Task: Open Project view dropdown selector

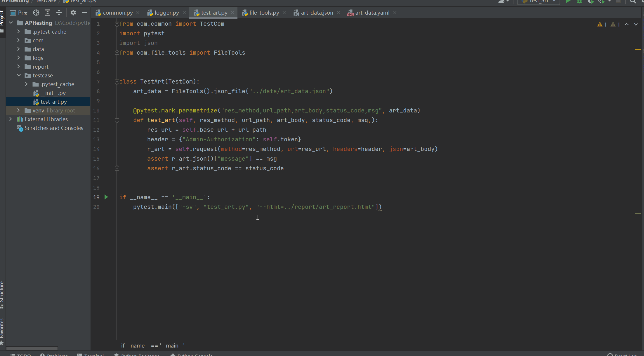Action: click(22, 13)
